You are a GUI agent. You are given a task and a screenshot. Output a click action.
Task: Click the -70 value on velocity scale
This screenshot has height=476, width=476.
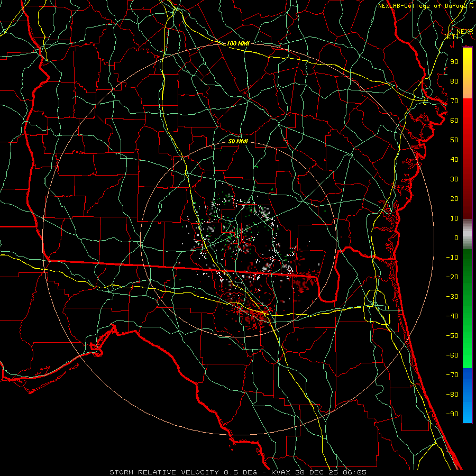(x=452, y=375)
